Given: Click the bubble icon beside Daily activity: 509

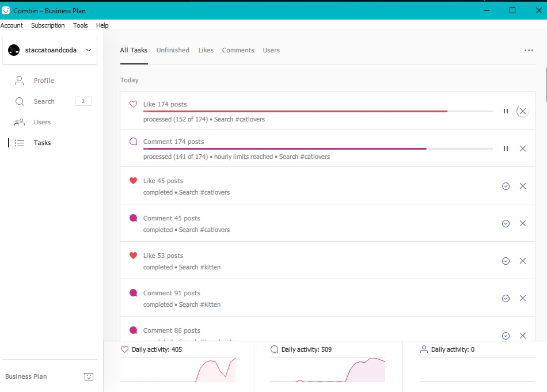Looking at the screenshot, I should click(x=275, y=349).
